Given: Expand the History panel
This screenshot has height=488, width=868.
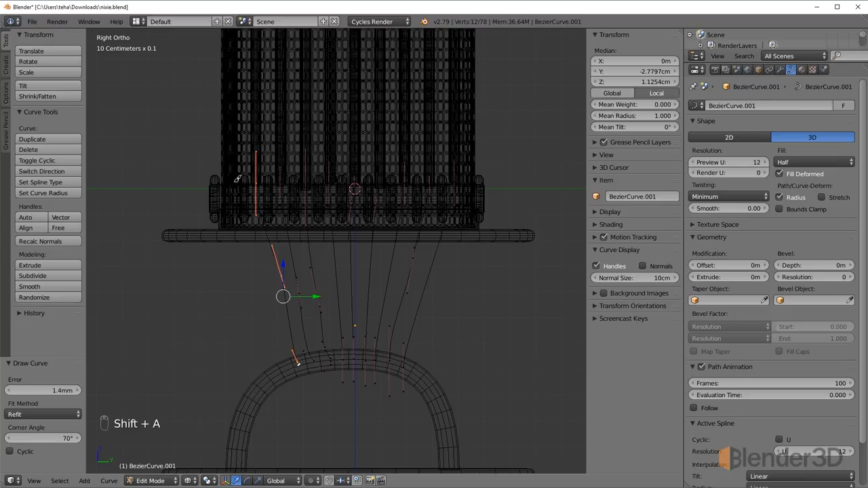Looking at the screenshot, I should click(34, 313).
